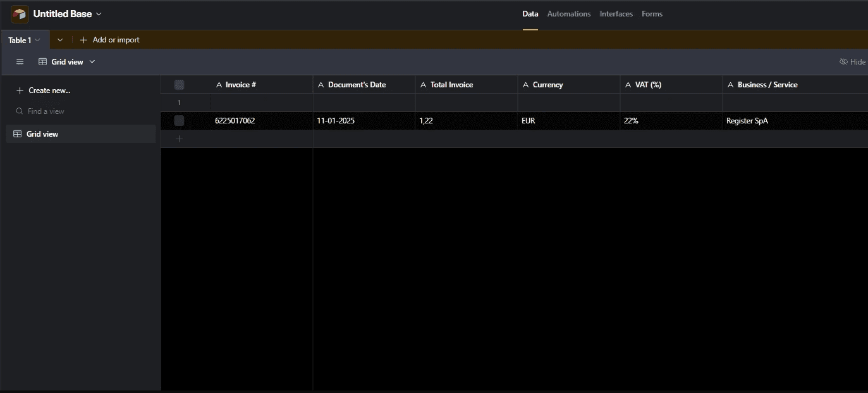The height and width of the screenshot is (393, 868).
Task: Click the plus icon of Add or import
Action: [x=83, y=40]
